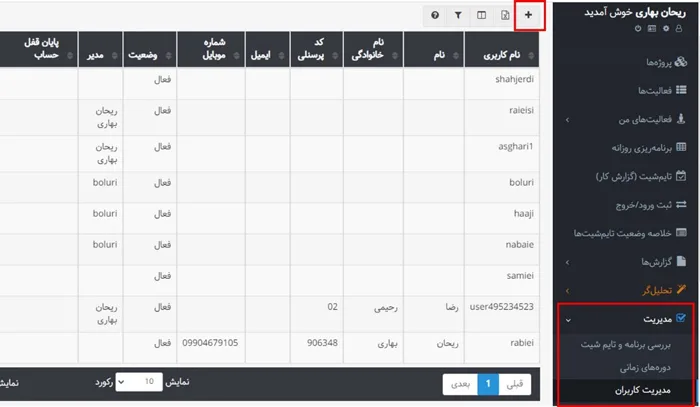Click the plus icon to add user
The image size is (700, 407).
[528, 15]
